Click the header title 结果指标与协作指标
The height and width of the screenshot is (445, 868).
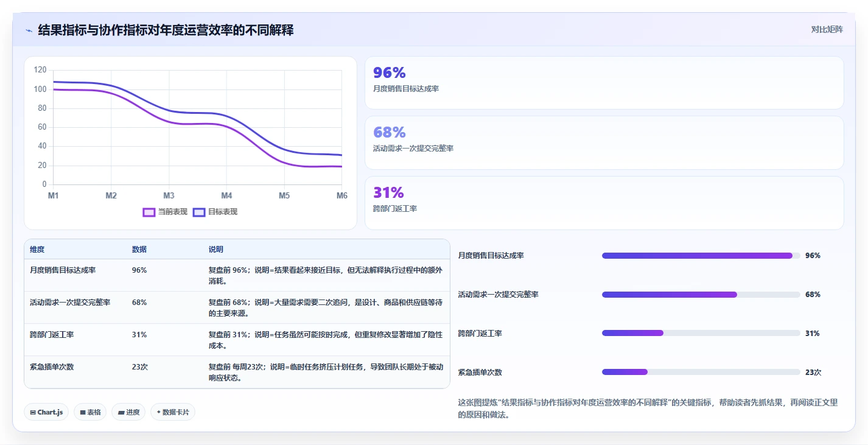tap(166, 30)
